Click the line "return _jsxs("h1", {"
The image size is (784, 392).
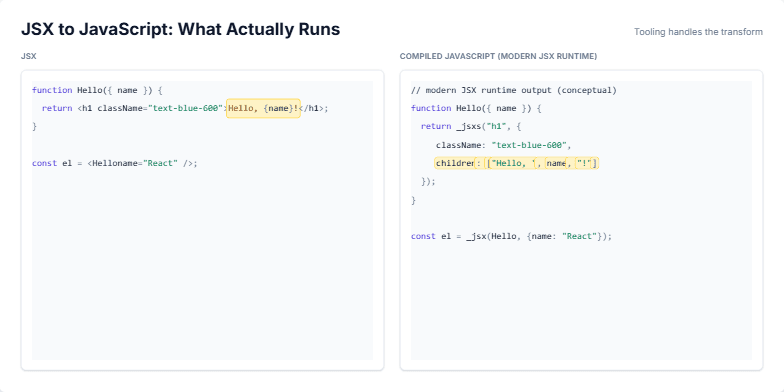click(x=471, y=126)
